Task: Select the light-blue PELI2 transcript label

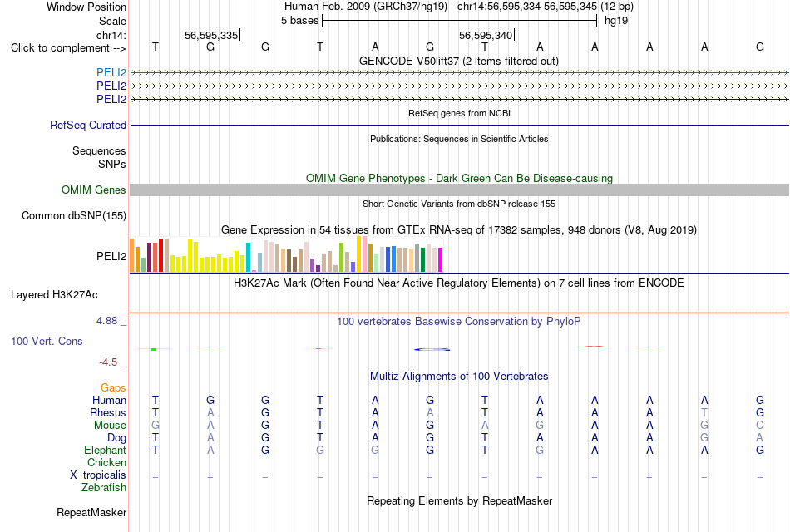Action: (111, 72)
